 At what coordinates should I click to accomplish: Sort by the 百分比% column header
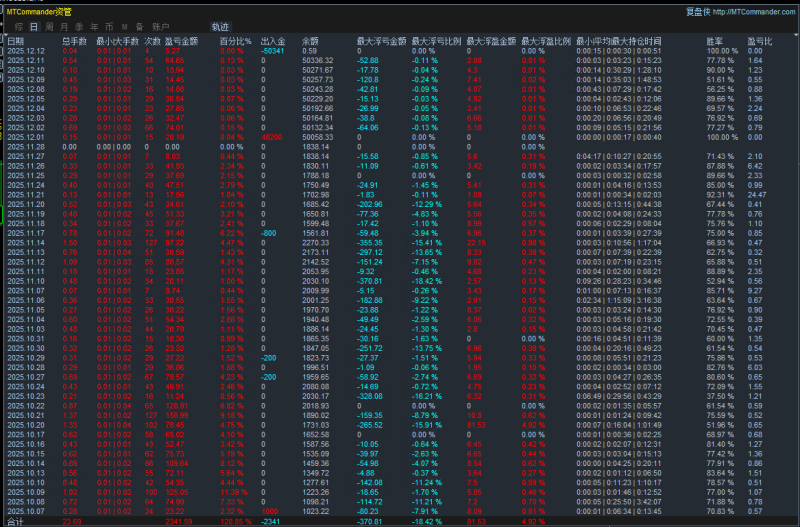234,41
